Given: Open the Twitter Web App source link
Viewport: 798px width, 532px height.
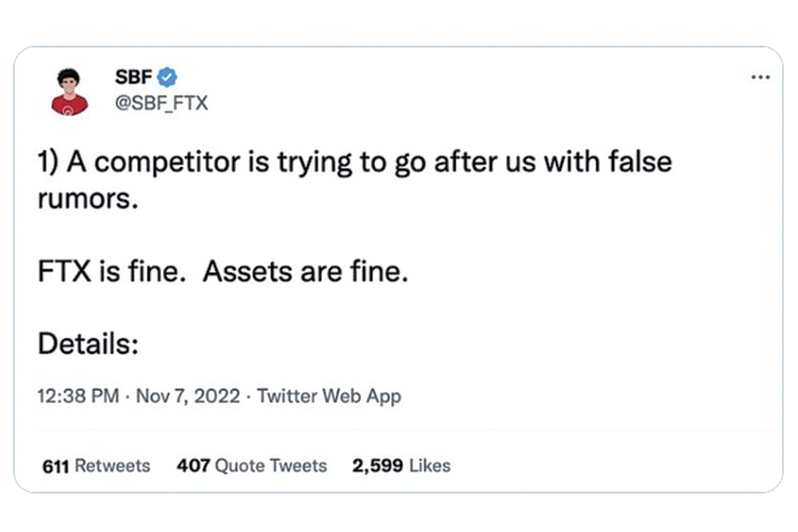Looking at the screenshot, I should pos(329,396).
